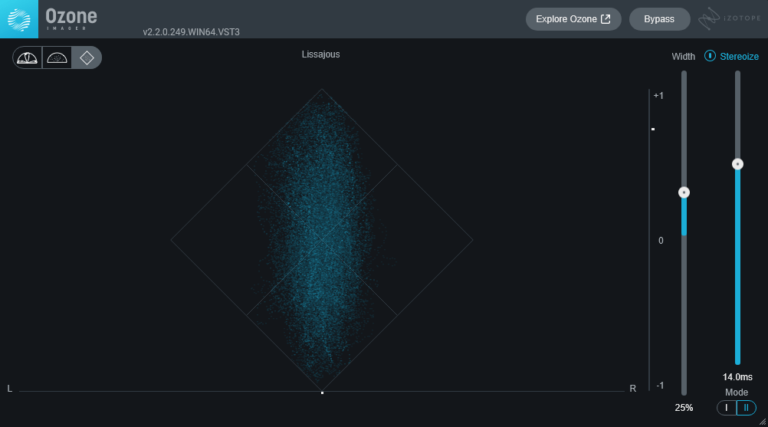Select the Lissajous diamond view icon

[87, 58]
